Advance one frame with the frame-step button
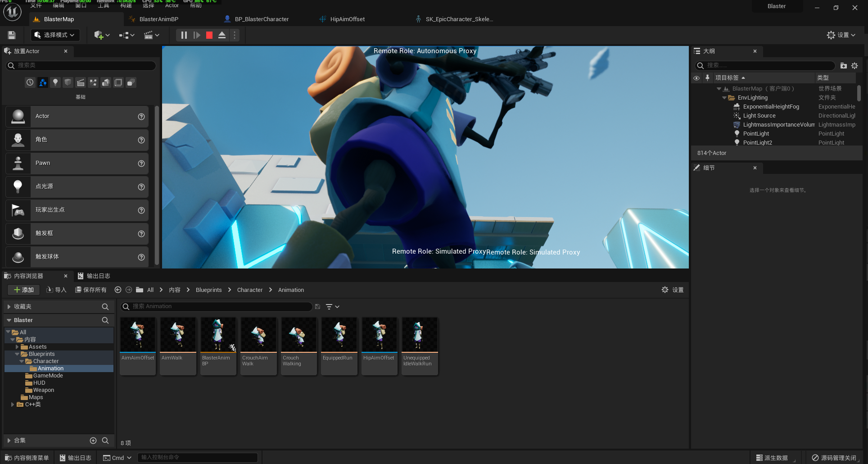Image resolution: width=868 pixels, height=464 pixels. (x=197, y=35)
